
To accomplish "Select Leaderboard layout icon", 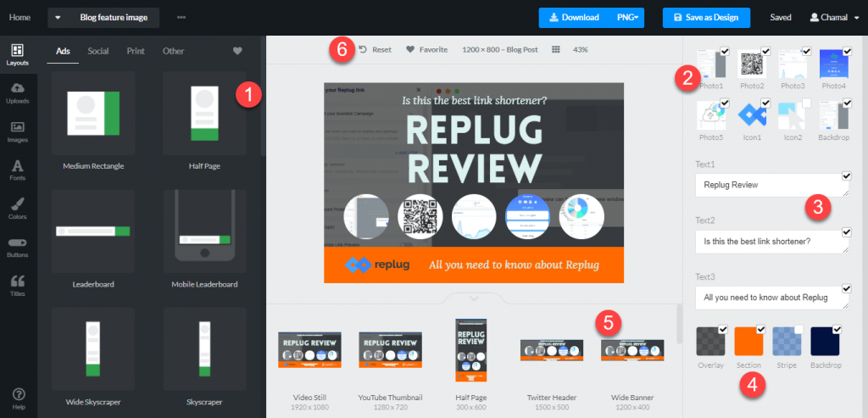I will click(x=93, y=231).
